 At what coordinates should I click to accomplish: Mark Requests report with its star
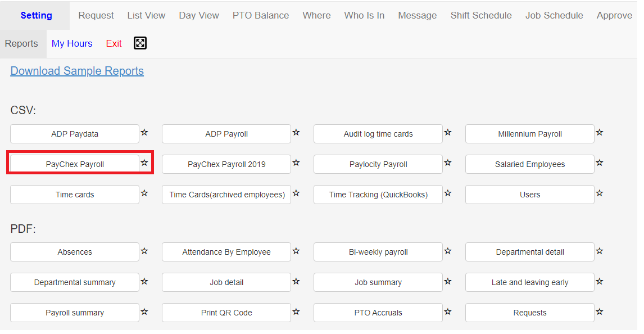600,312
